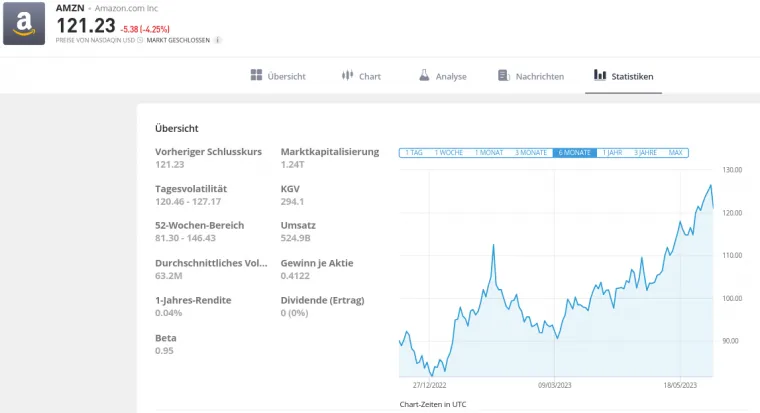Screen dimensions: 760x413
Task: Click the Dividende (Ertrag) value 0 (0%)
Action: pos(294,313)
